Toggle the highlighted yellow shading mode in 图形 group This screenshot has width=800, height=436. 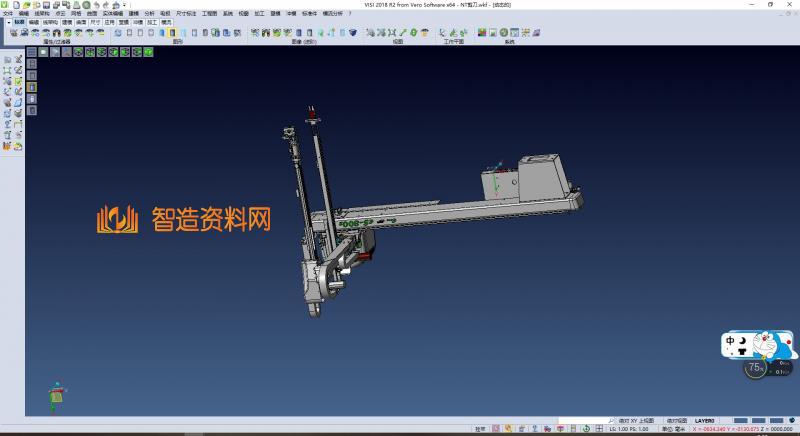click(172, 33)
